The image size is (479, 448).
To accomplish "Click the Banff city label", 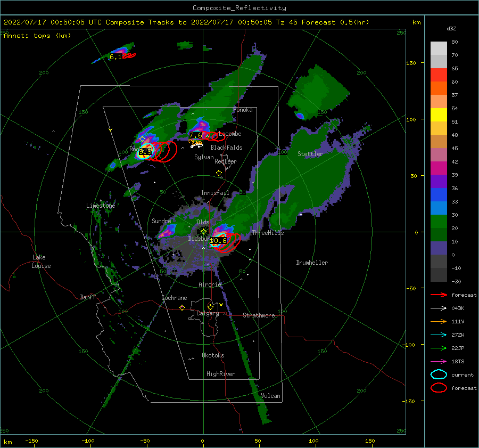I will (x=88, y=297).
